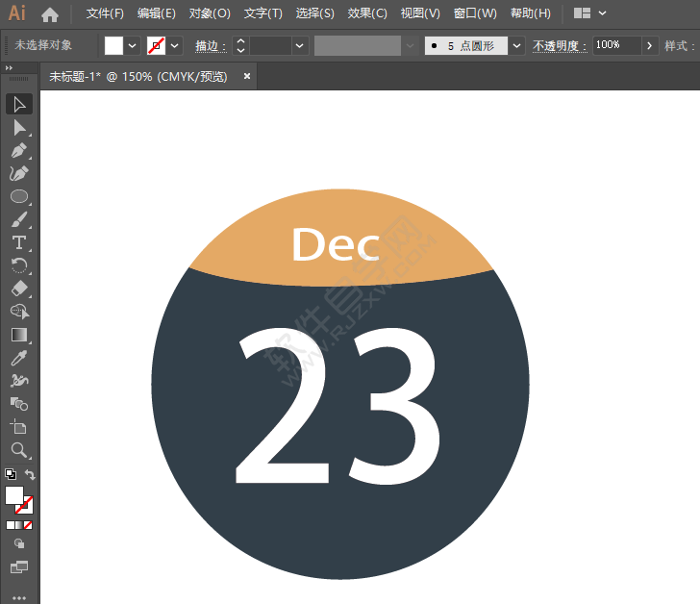
Task: Select the Gradient tool
Action: point(19,335)
